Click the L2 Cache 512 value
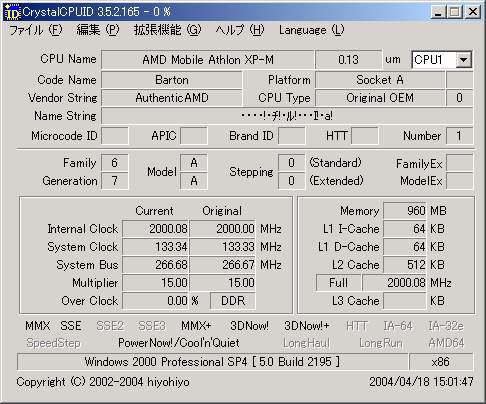Viewport: 486px width, 404px height. [405, 265]
